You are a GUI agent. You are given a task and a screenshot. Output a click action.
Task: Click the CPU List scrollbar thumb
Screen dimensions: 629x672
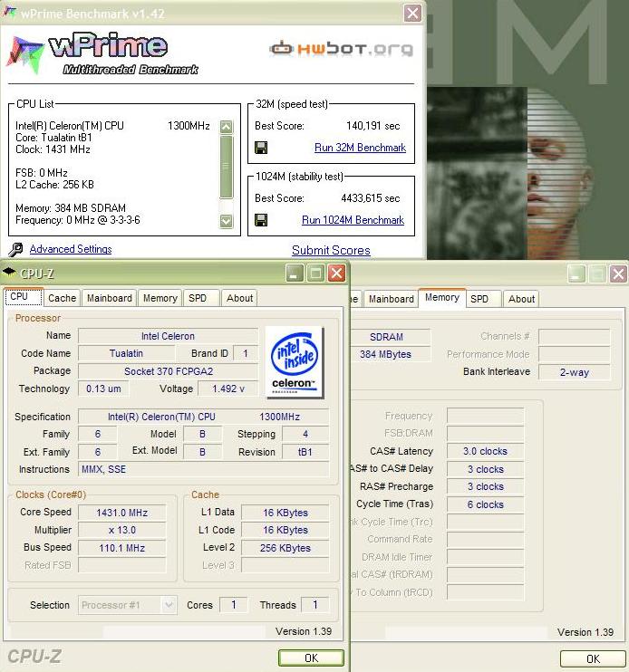(226, 168)
